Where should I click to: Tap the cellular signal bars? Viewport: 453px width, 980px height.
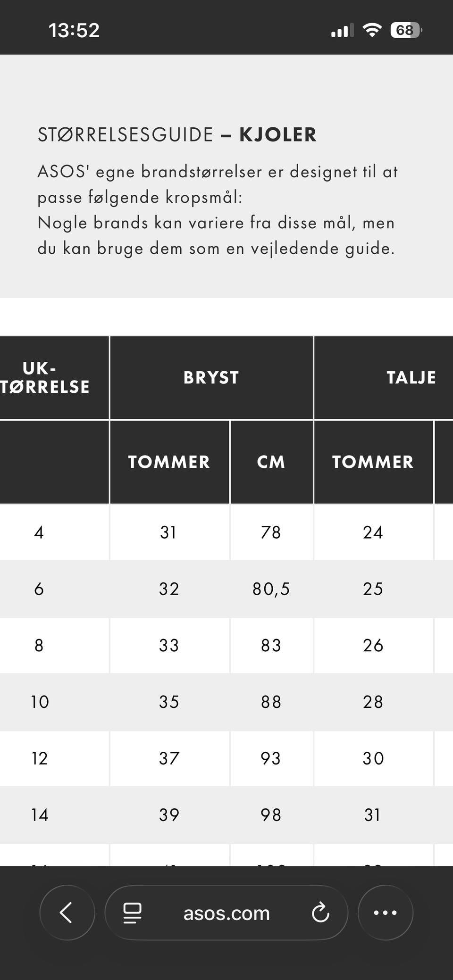click(x=342, y=31)
